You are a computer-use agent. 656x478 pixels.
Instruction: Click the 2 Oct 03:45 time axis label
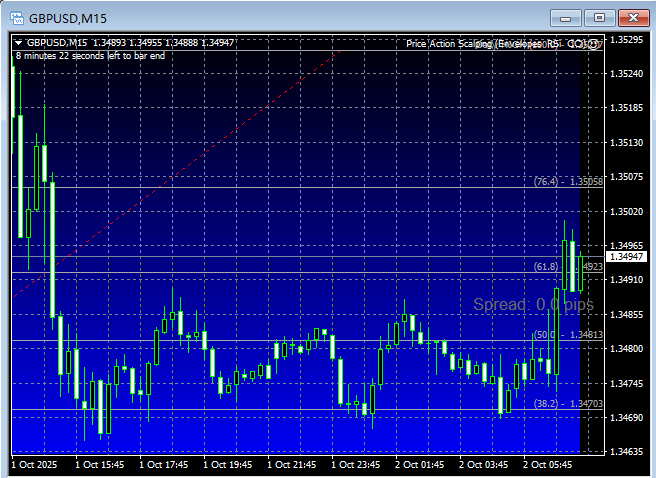coord(484,465)
